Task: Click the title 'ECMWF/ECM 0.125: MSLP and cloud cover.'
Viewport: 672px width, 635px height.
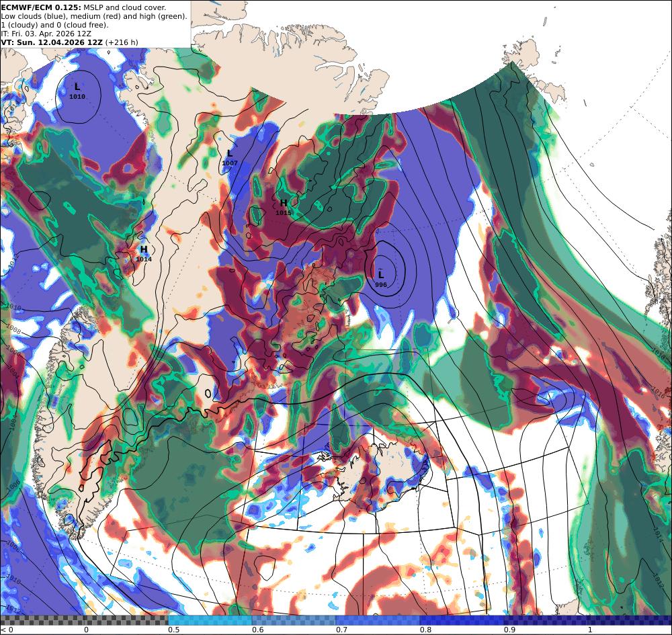Action: pos(83,7)
